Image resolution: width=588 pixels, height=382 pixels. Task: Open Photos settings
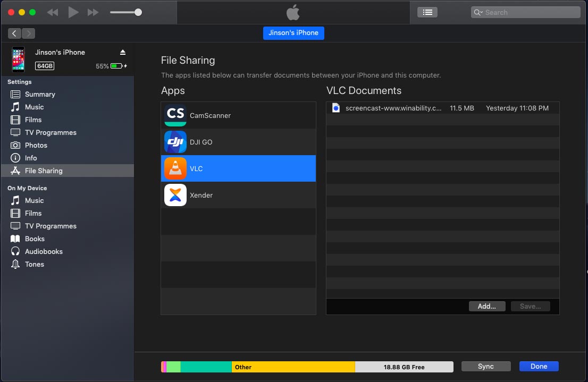(68, 145)
